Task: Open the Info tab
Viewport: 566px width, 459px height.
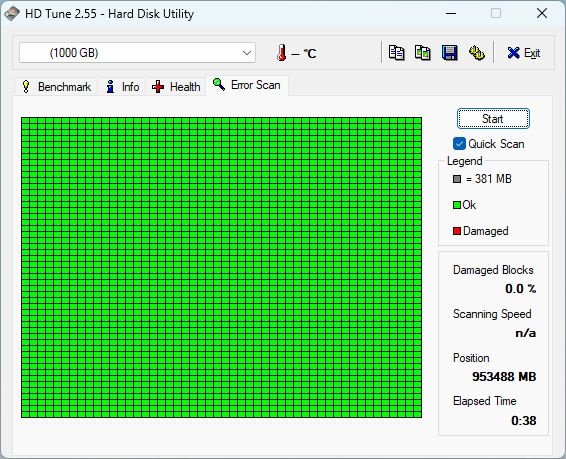Action: pyautogui.click(x=123, y=87)
